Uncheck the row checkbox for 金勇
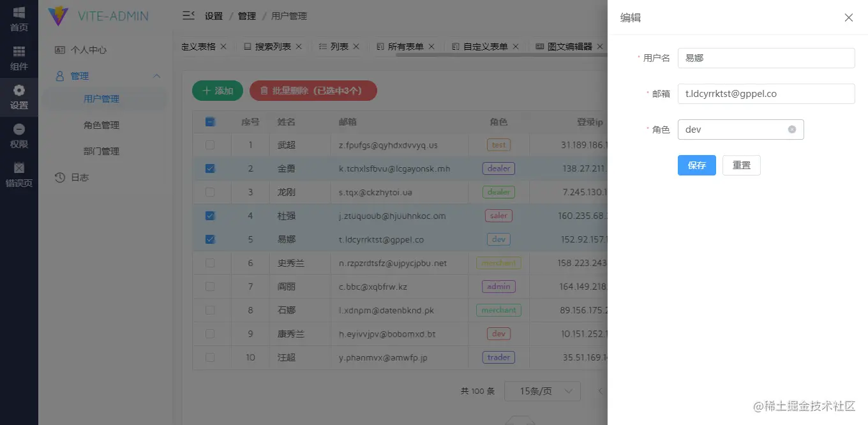The height and width of the screenshot is (425, 868). [210, 168]
